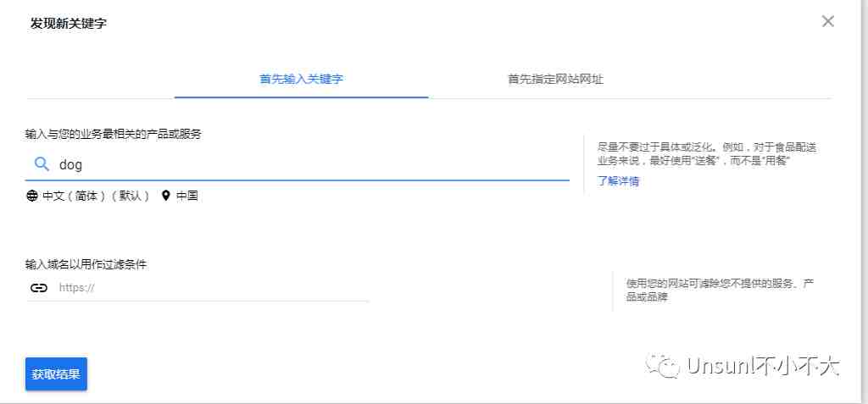Click the WeChat logo watermark
Screen dimensions: 868x404
pos(661,365)
